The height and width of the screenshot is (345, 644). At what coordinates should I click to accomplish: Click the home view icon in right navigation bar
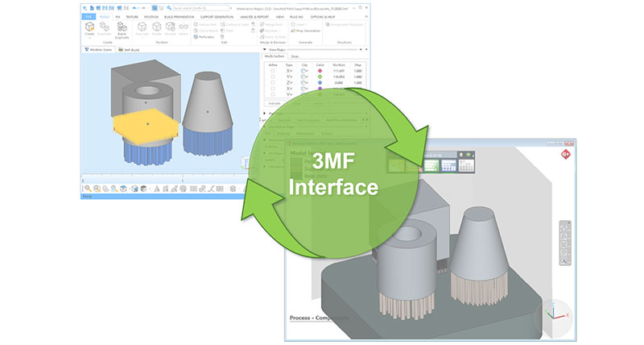pos(564,229)
